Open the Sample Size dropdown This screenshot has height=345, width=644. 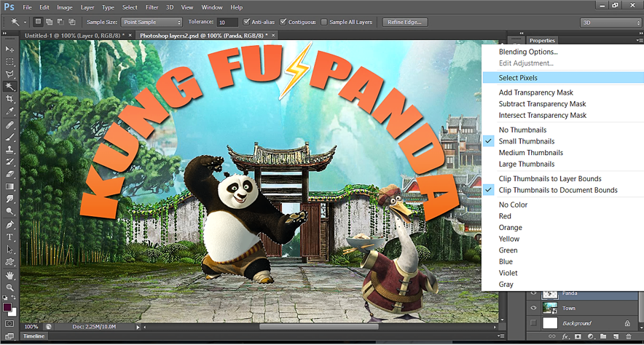click(x=152, y=22)
